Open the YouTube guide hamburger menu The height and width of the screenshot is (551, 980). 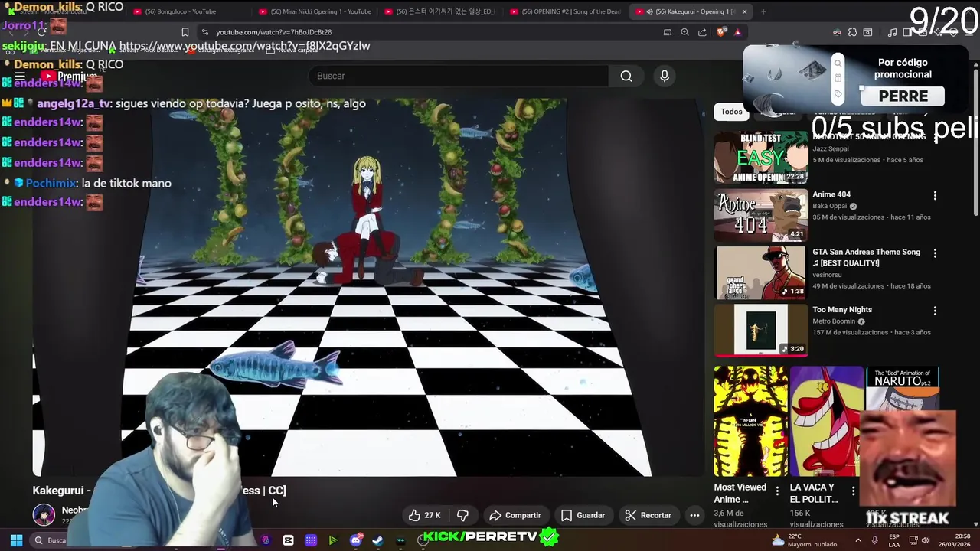click(20, 76)
